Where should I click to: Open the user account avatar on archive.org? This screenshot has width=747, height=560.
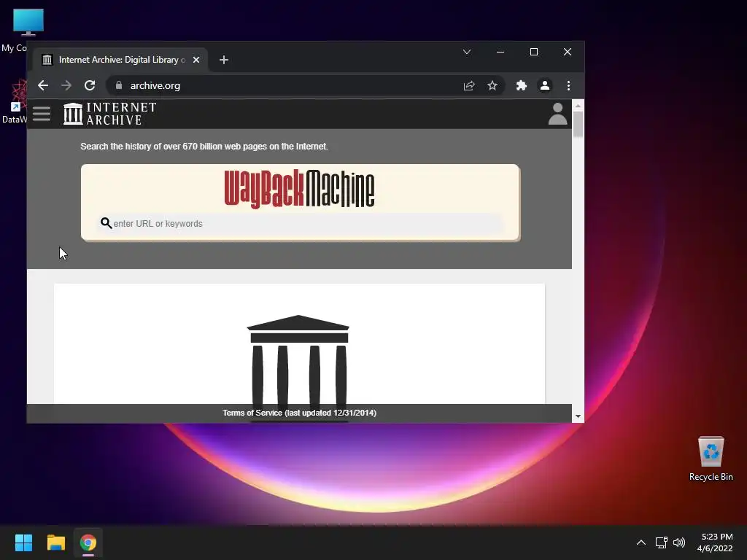(557, 114)
